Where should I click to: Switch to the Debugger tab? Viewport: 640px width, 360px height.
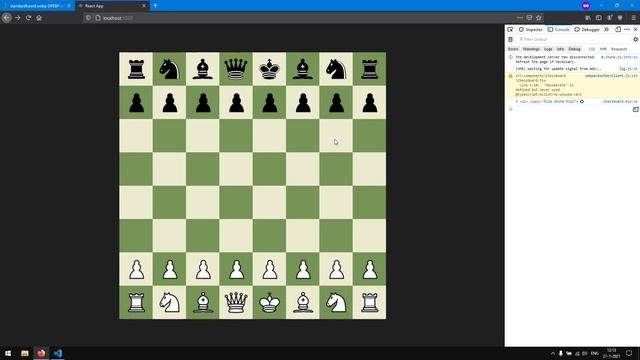tap(587, 29)
